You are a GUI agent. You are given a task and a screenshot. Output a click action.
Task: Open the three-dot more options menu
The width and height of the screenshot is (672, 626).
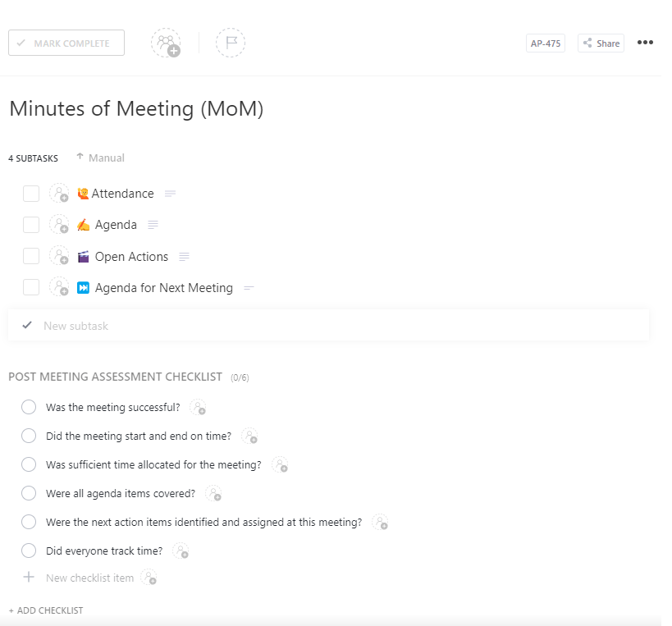(645, 43)
